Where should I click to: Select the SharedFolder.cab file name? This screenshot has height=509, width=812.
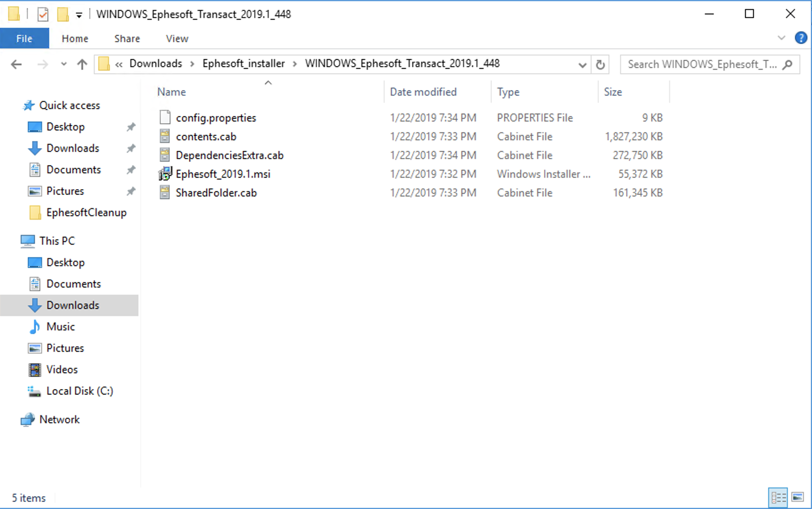[x=216, y=193]
